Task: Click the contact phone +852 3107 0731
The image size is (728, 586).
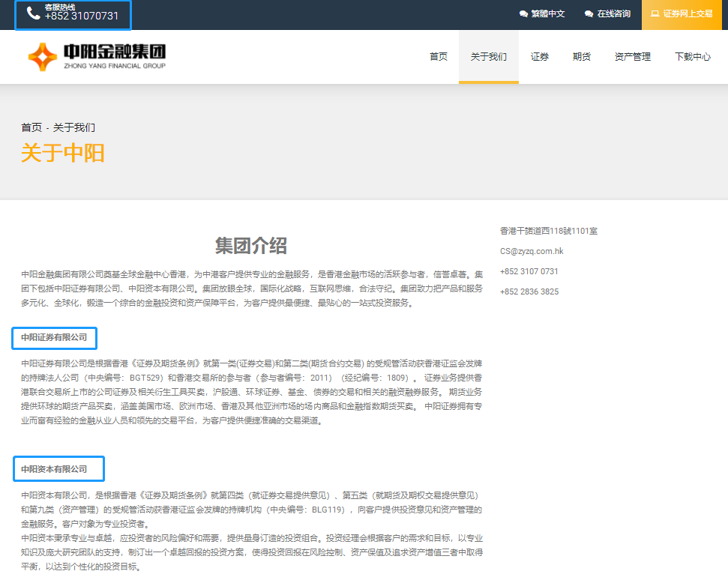Action: coord(529,271)
